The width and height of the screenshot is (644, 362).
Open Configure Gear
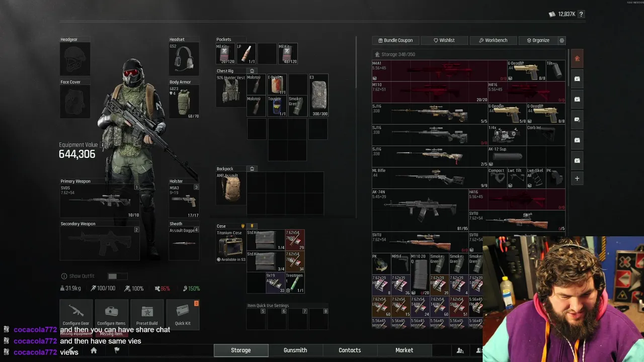pos(76,314)
